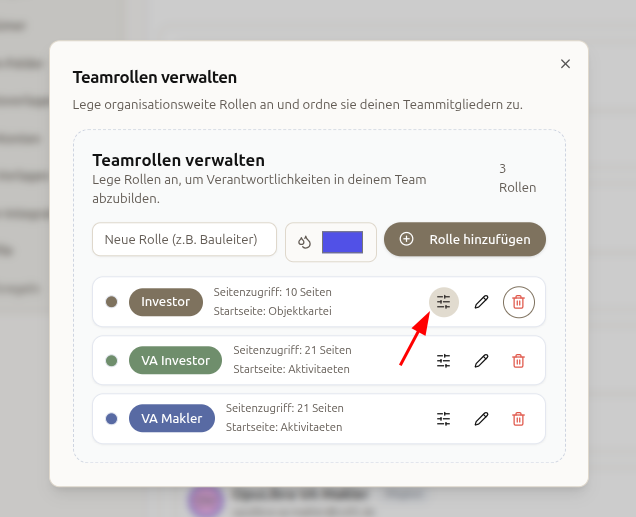This screenshot has width=636, height=517.
Task: Open the blue role color swatch
Action: tap(342, 242)
